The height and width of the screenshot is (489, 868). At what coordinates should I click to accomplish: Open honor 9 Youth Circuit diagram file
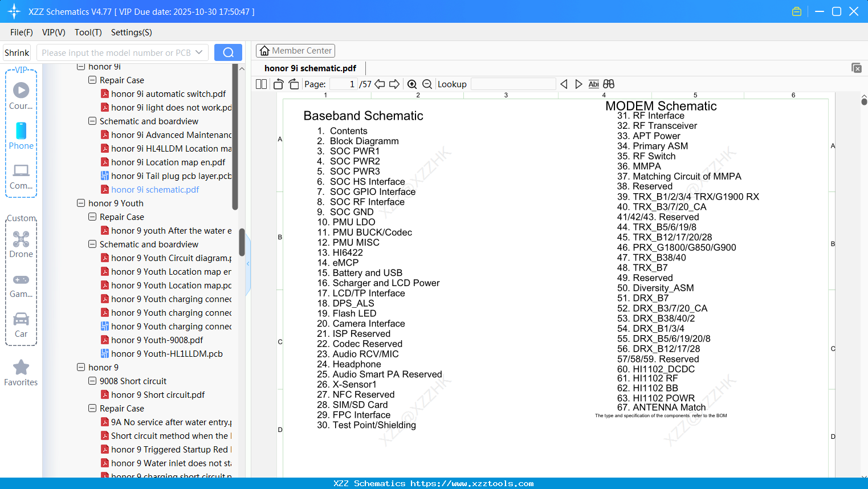(x=166, y=258)
